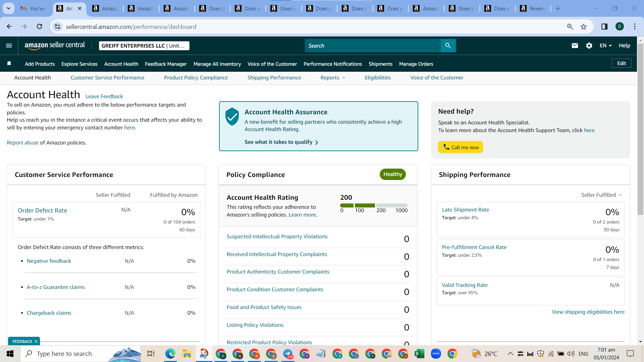Open the EN language dropdown

click(606, 46)
